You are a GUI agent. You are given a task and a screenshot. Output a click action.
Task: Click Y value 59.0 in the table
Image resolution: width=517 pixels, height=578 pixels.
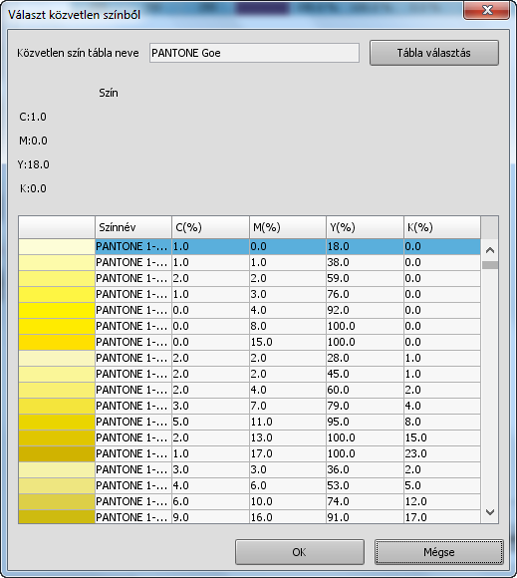pyautogui.click(x=365, y=278)
